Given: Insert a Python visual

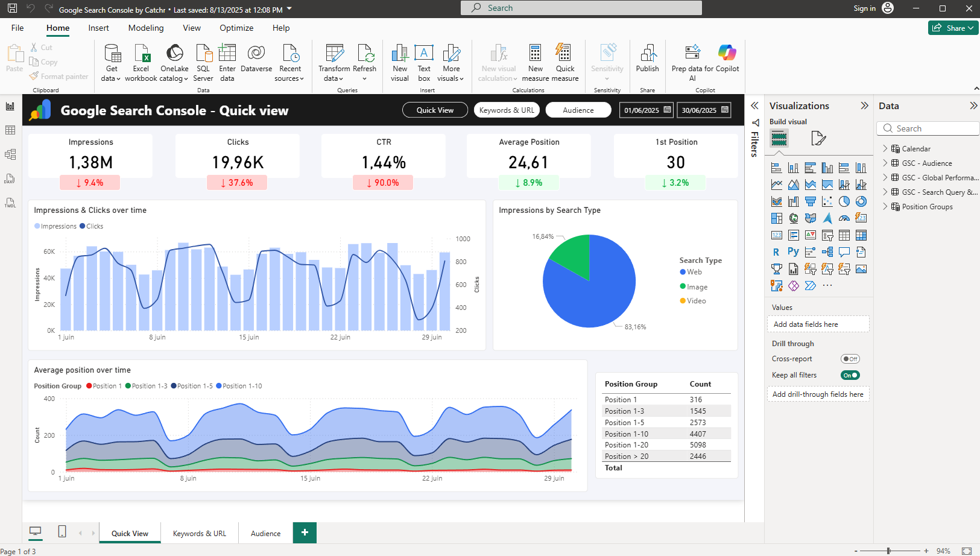Looking at the screenshot, I should [794, 252].
